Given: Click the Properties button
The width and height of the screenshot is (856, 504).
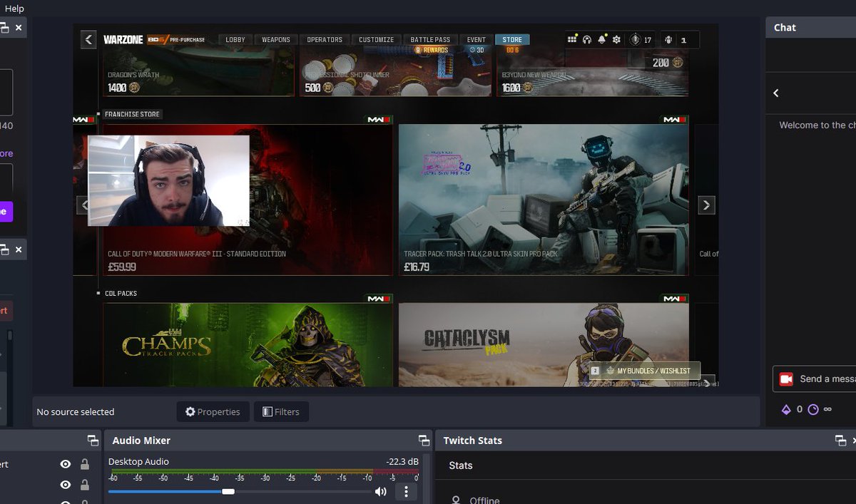Looking at the screenshot, I should pos(213,411).
